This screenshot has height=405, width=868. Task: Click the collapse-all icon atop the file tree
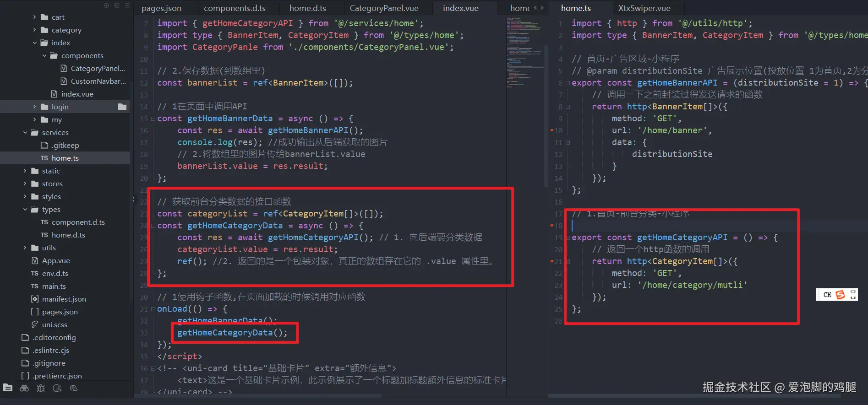(x=117, y=5)
